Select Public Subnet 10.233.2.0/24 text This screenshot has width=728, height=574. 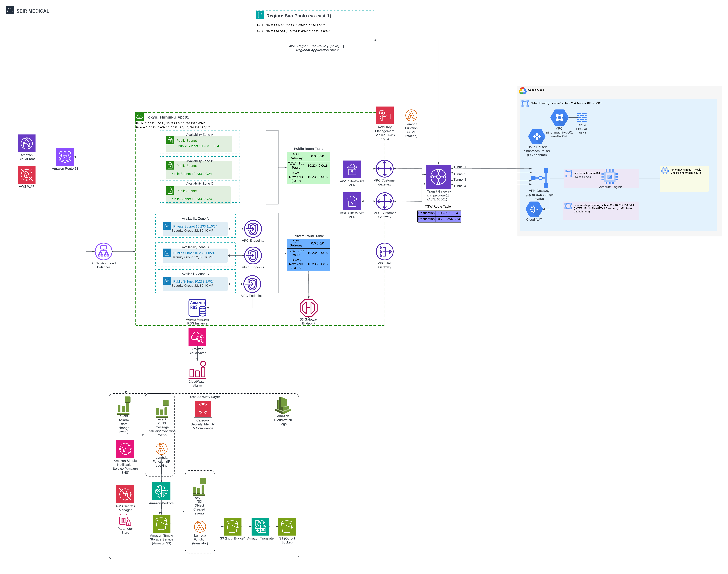pyautogui.click(x=191, y=174)
